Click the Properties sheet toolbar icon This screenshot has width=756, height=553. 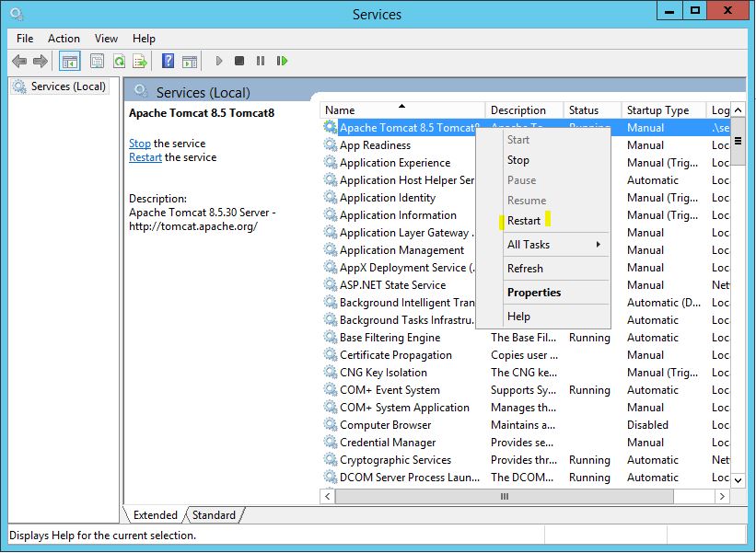tap(98, 61)
